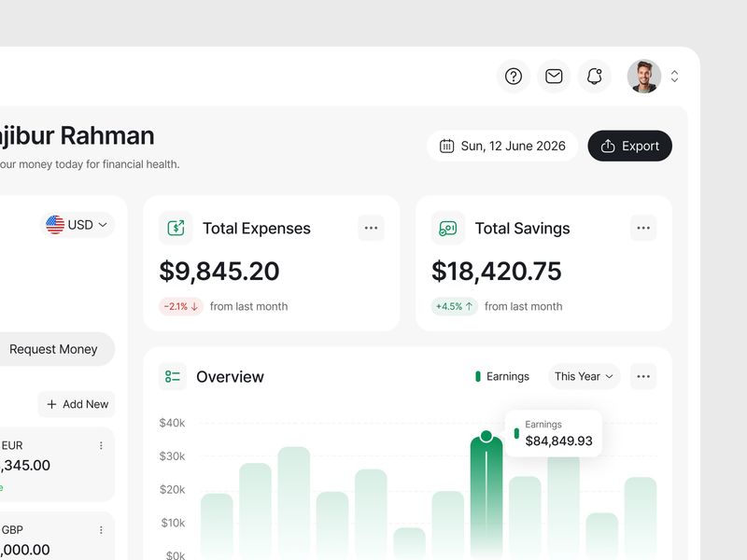Image resolution: width=747 pixels, height=560 pixels.
Task: Click the Export button
Action: pyautogui.click(x=629, y=146)
